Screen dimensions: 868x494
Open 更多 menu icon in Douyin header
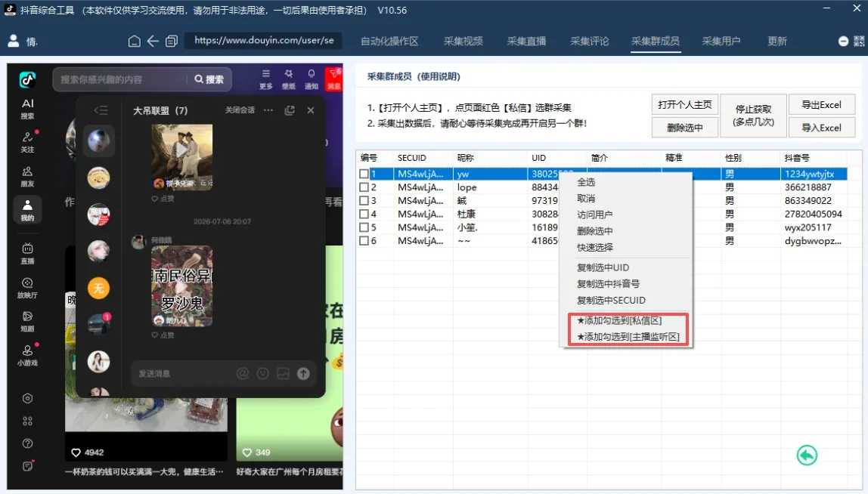[x=265, y=79]
